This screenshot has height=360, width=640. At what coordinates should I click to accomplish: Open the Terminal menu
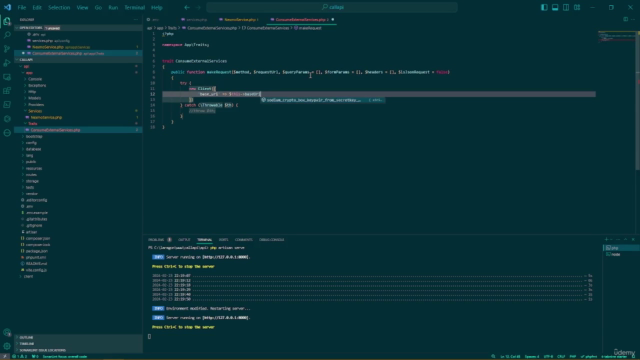pyautogui.click(x=135, y=7)
